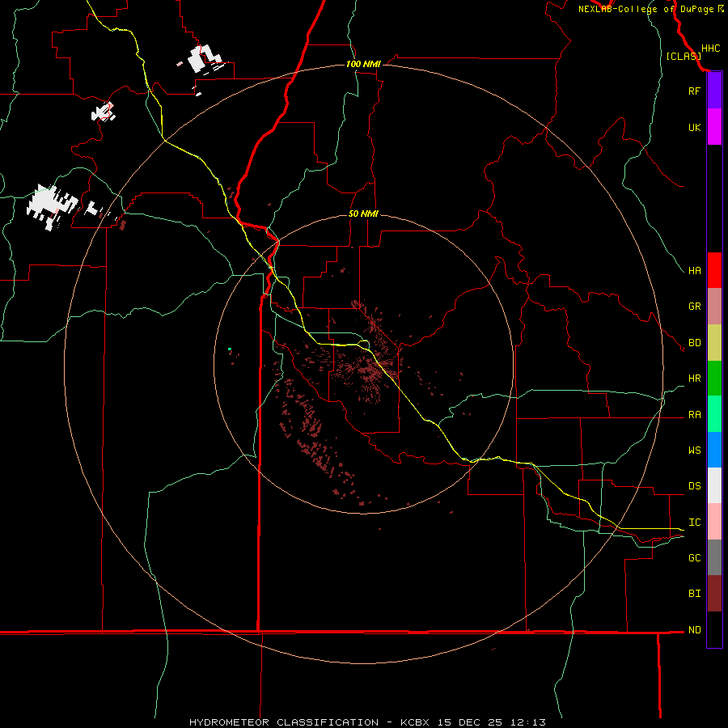728x728 pixels.
Task: Click the BI brown legend swatch
Action: pos(714,594)
